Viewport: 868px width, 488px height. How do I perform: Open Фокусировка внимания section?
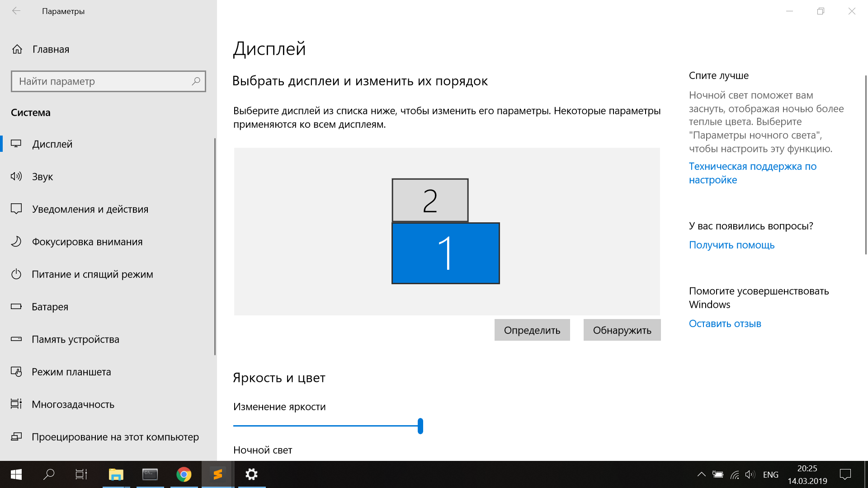coord(87,242)
